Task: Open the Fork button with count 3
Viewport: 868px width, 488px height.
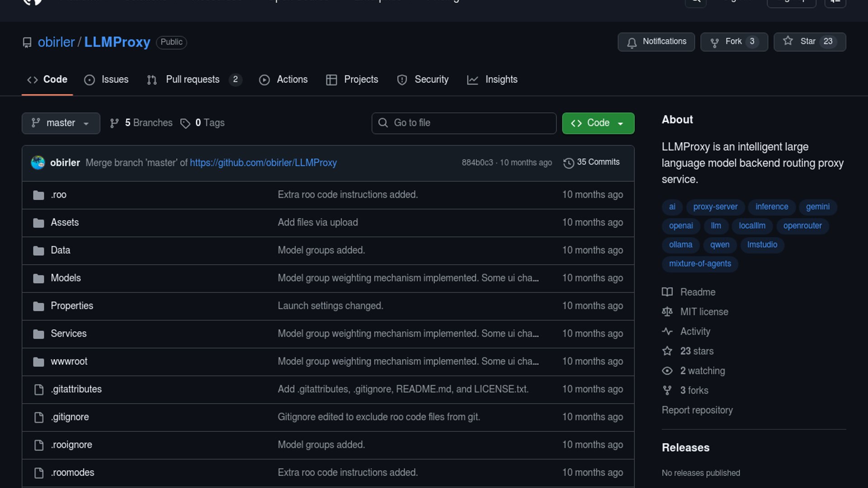Action: 734,42
